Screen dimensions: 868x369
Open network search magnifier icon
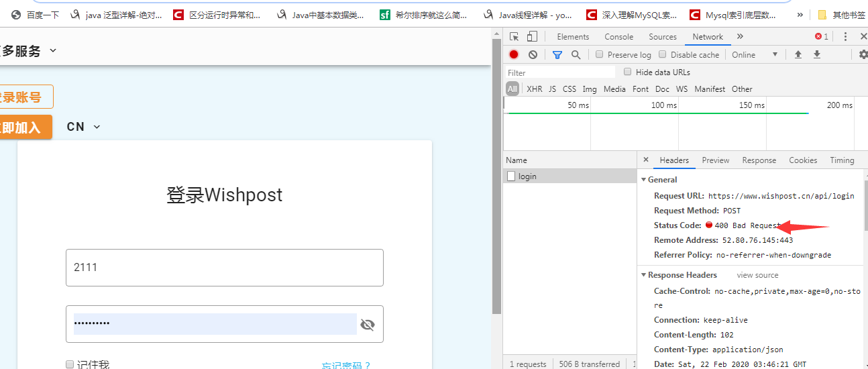tap(576, 55)
